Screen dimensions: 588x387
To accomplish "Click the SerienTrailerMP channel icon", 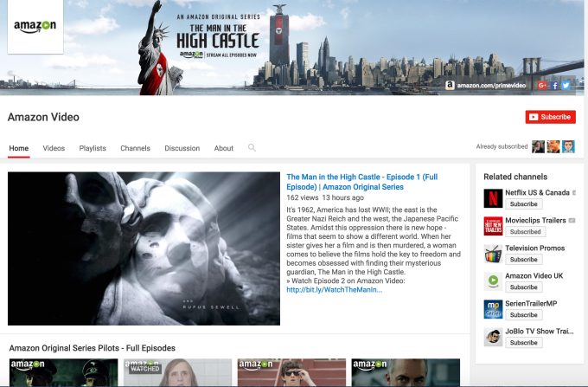I will (493, 309).
